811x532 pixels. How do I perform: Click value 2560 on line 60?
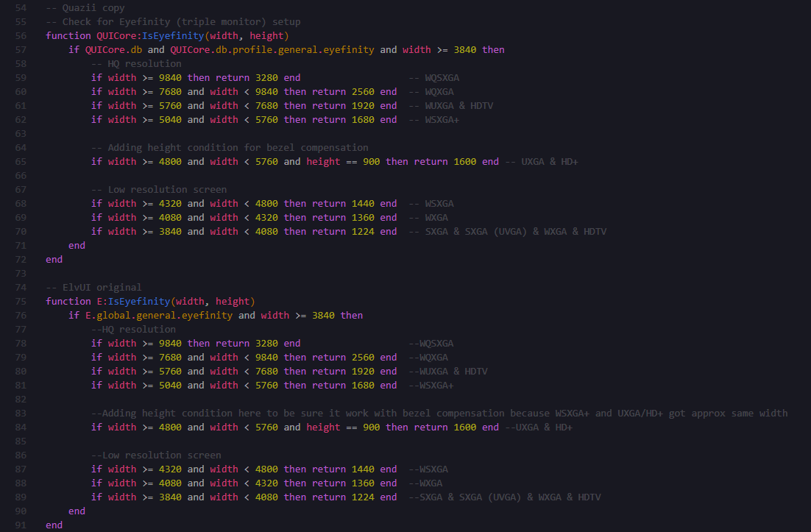coord(363,91)
